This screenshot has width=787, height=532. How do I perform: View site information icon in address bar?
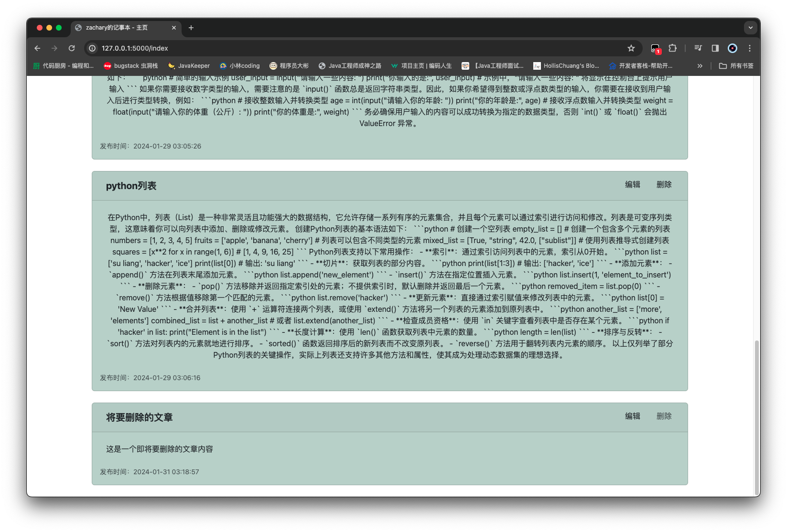(93, 48)
